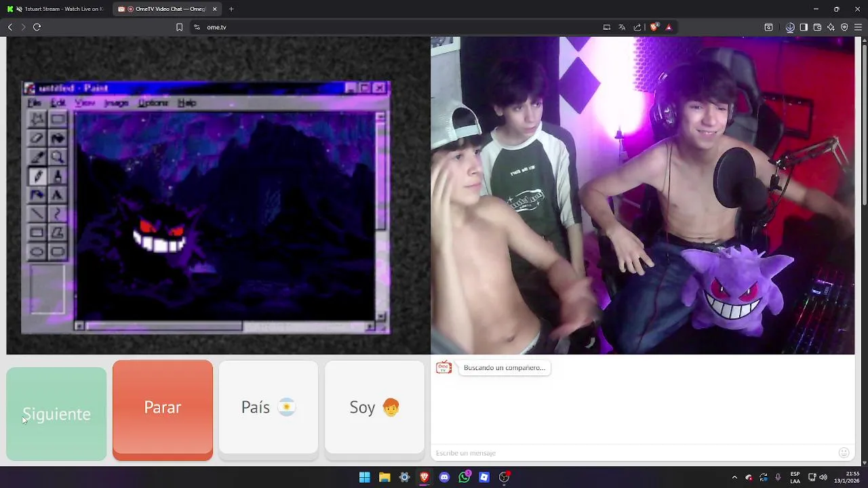Open WhatsApp from the taskbar
Screen dimensions: 868x488
tap(464, 477)
